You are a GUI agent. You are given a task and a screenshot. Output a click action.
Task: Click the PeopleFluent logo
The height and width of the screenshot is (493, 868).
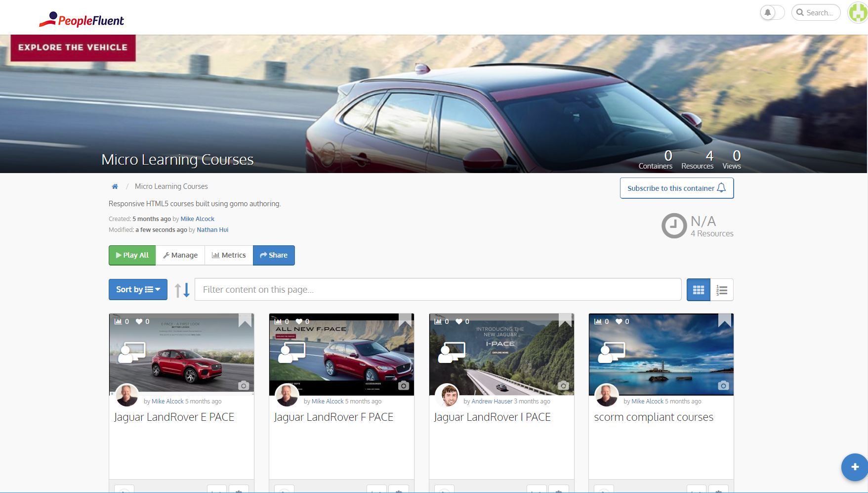82,20
